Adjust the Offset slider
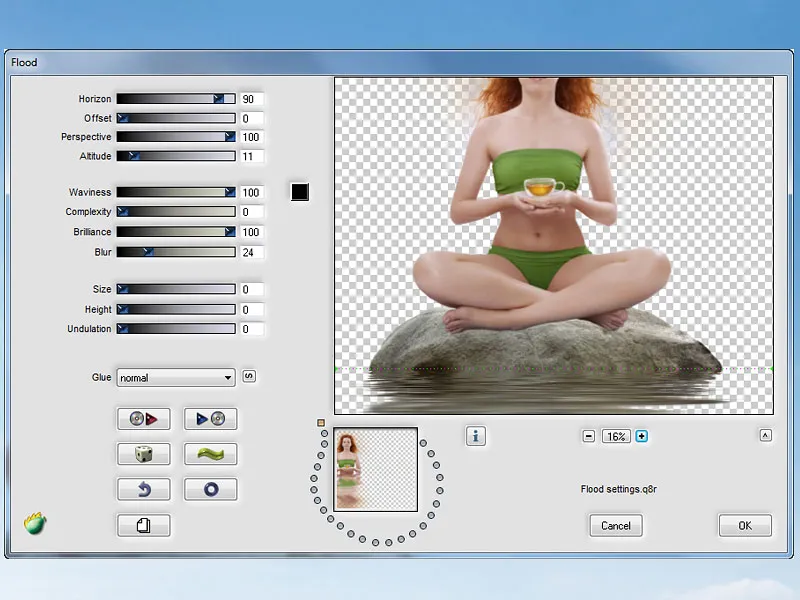The width and height of the screenshot is (800, 600). pyautogui.click(x=176, y=118)
